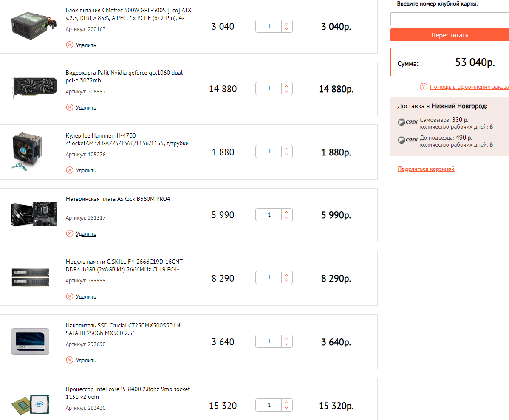
Task: Click the delete icon for Palit video card
Action: 70,107
